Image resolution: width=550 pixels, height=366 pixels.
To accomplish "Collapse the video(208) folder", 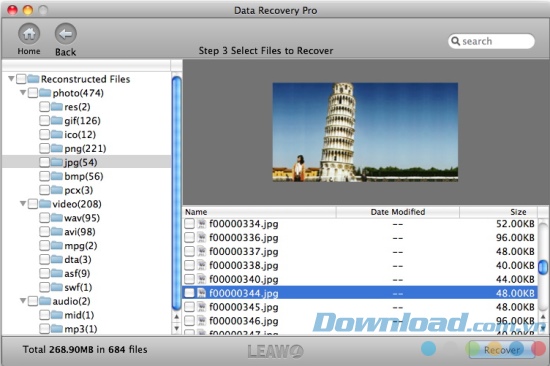I will coord(23,204).
